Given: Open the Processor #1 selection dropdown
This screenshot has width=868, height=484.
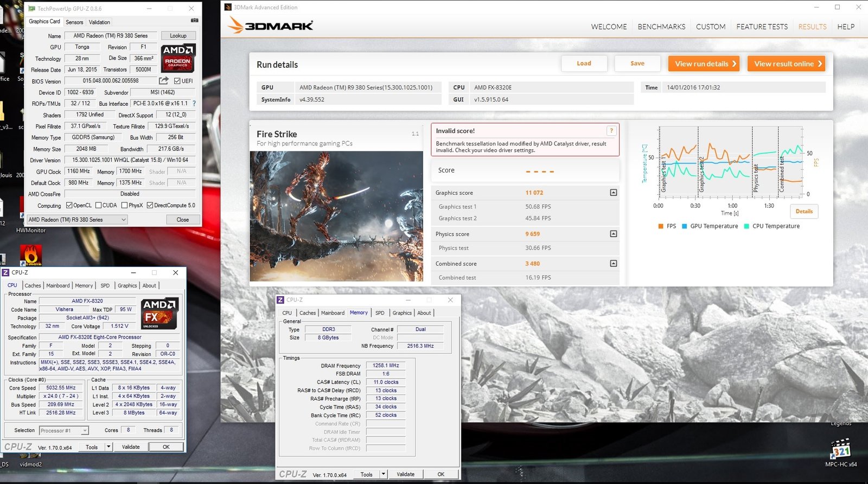Looking at the screenshot, I should click(64, 430).
